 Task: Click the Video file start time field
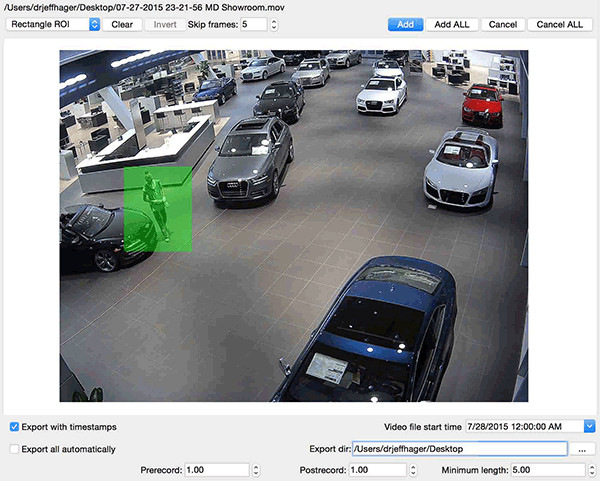click(525, 426)
